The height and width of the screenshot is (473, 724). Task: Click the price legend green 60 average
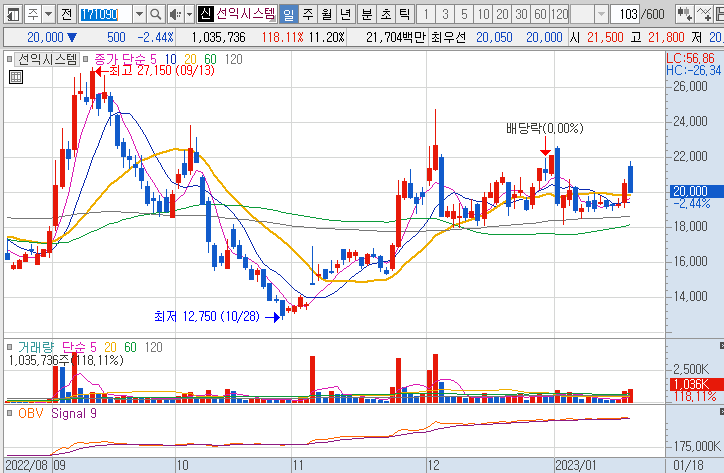click(210, 59)
